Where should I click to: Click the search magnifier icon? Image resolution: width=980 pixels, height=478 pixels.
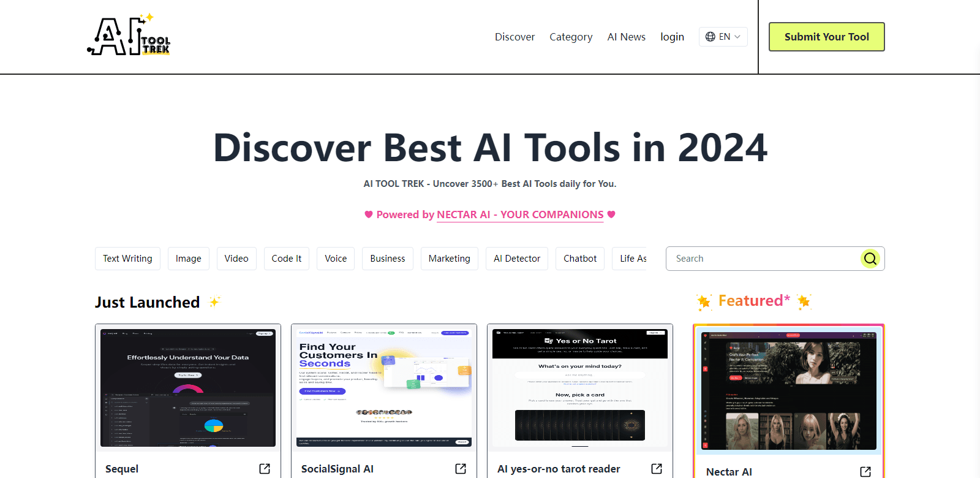[x=870, y=259]
